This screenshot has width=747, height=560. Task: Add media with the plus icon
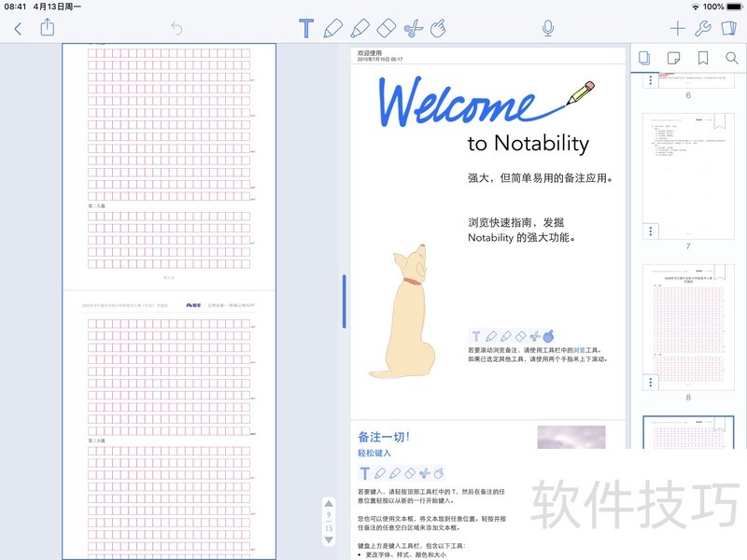pos(678,29)
